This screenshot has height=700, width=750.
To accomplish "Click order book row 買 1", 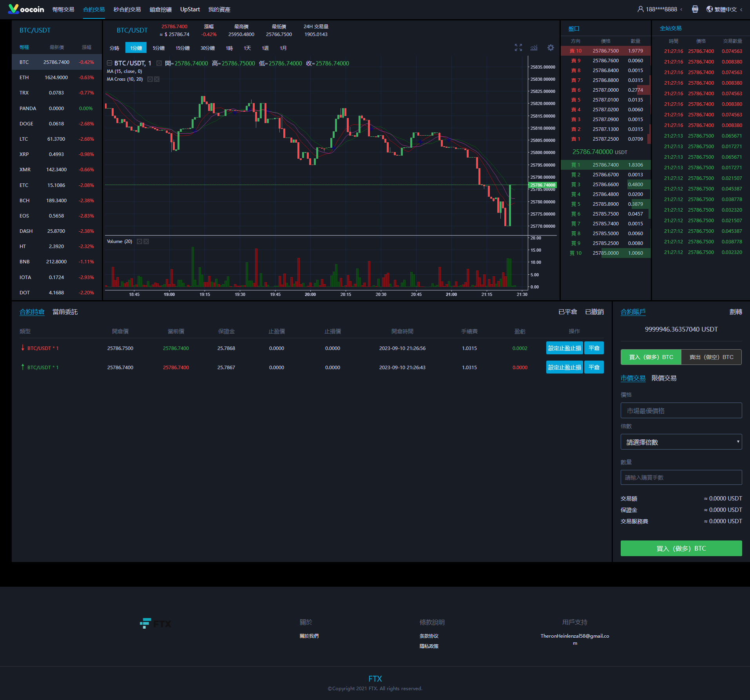I will 606,165.
